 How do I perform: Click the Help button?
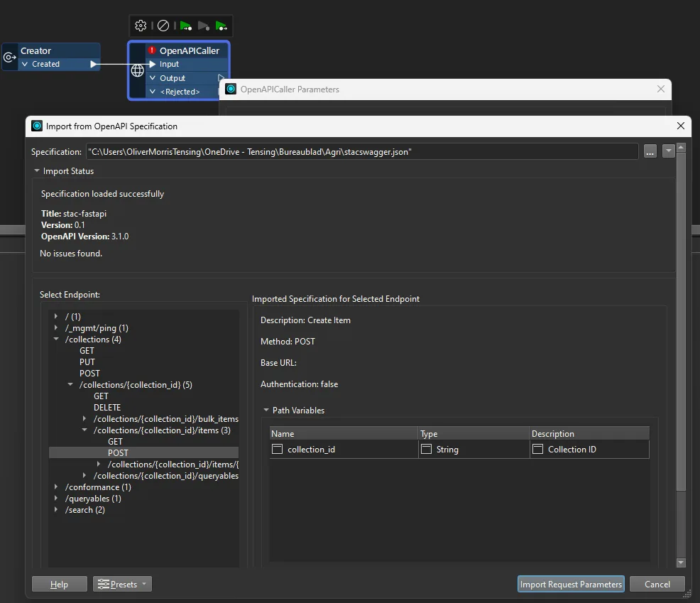click(x=60, y=584)
